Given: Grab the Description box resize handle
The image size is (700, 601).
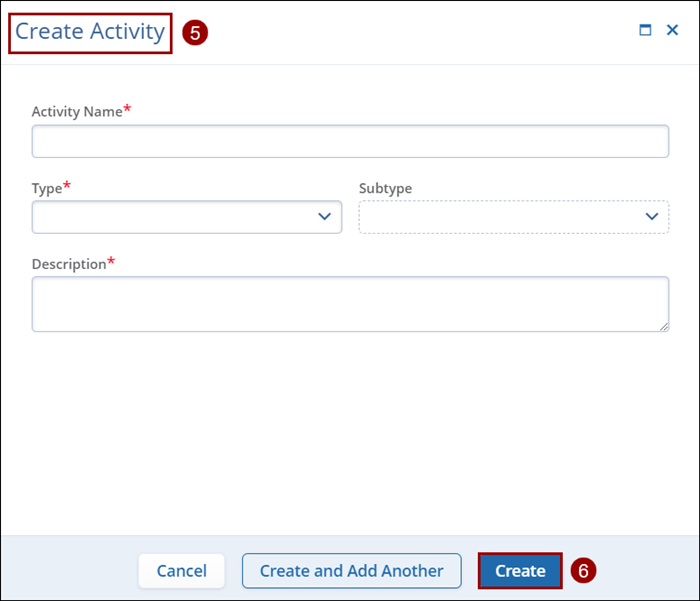Looking at the screenshot, I should coord(663,326).
